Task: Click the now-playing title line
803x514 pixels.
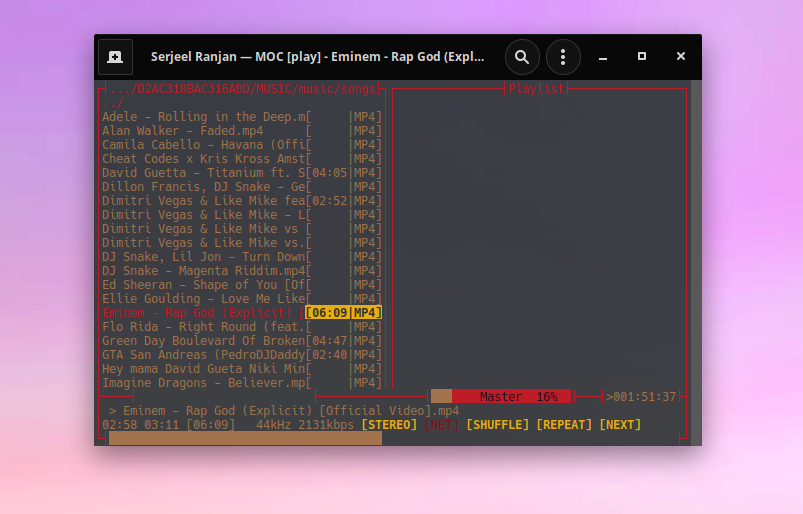Action: coord(284,411)
